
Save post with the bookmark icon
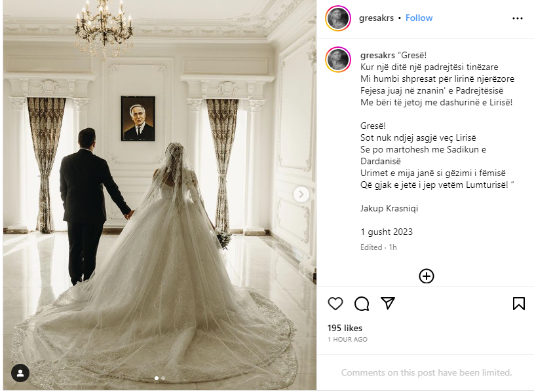[x=519, y=304]
